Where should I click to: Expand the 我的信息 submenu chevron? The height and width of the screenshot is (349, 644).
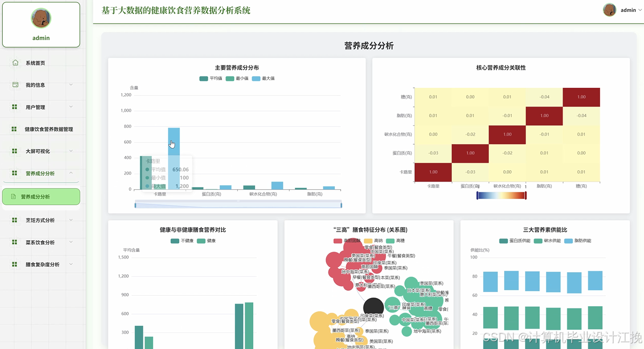pyautogui.click(x=71, y=85)
